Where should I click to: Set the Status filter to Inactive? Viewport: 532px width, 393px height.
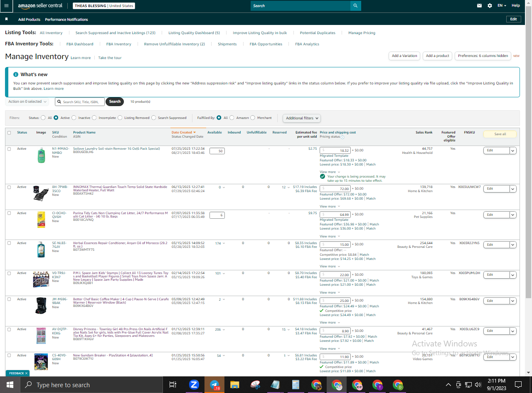pos(74,118)
